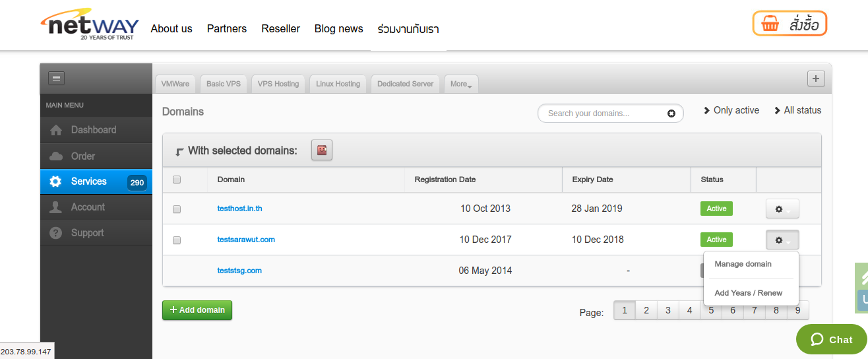This screenshot has height=359, width=868.
Task: Click the 10 Dec 2018 expiry date
Action: pyautogui.click(x=598, y=240)
